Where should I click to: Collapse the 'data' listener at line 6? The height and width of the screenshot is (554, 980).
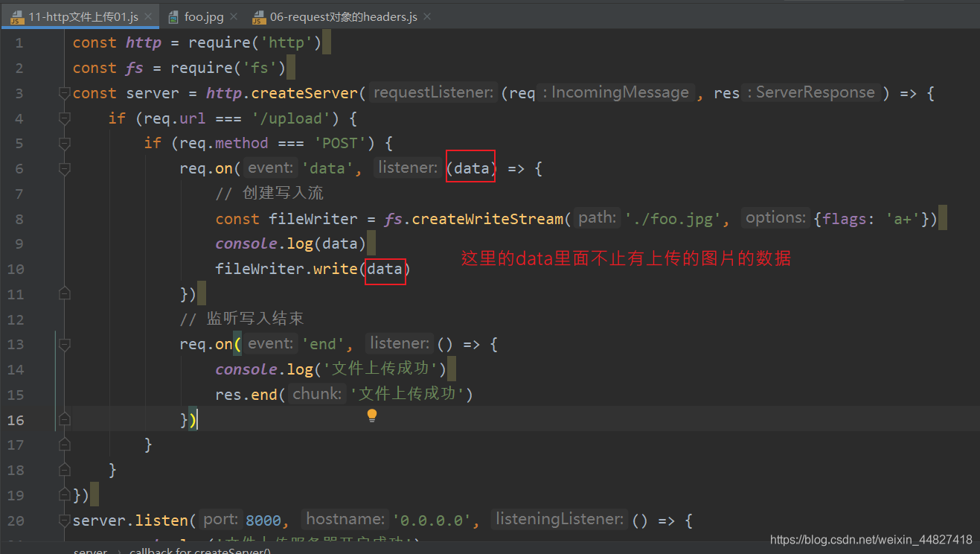pos(65,168)
